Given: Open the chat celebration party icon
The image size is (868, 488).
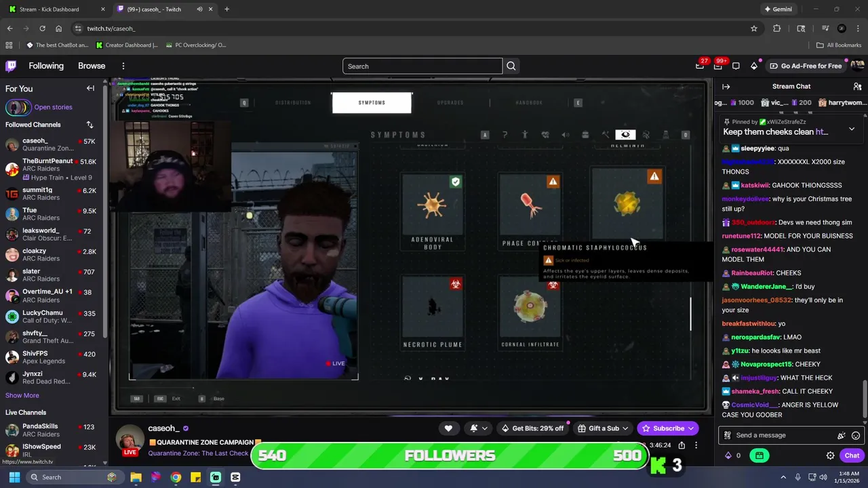Looking at the screenshot, I should 842,436.
